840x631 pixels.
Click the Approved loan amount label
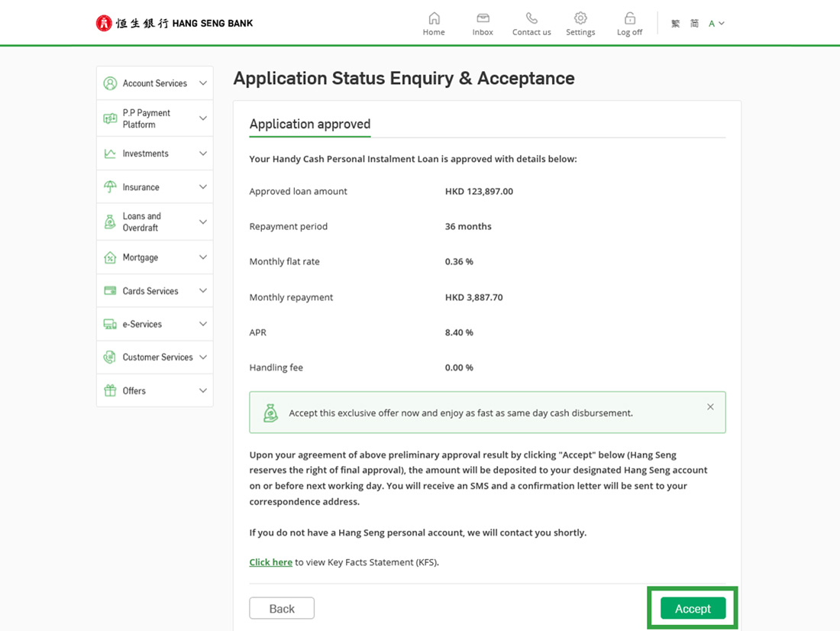[298, 192]
